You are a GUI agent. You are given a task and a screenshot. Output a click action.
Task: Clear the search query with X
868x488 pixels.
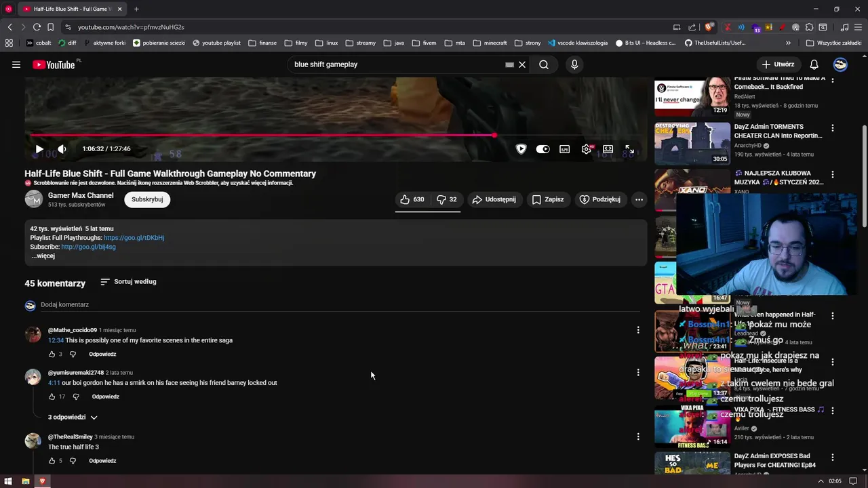pos(522,64)
